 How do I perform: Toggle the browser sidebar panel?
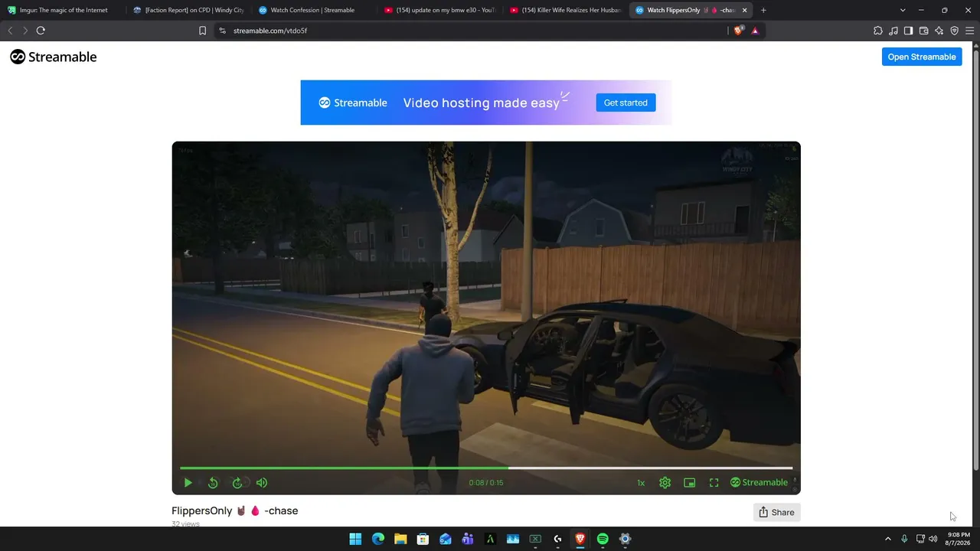(908, 31)
